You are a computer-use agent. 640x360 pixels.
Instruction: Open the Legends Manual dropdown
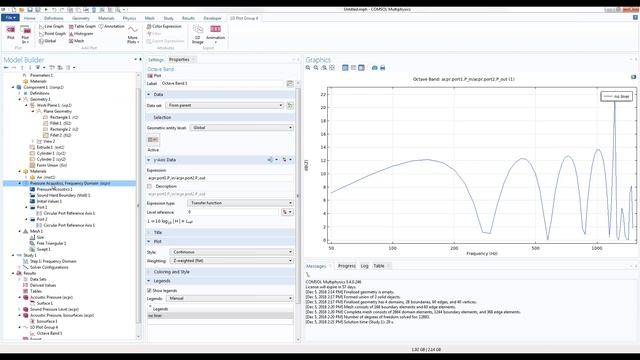(230, 298)
